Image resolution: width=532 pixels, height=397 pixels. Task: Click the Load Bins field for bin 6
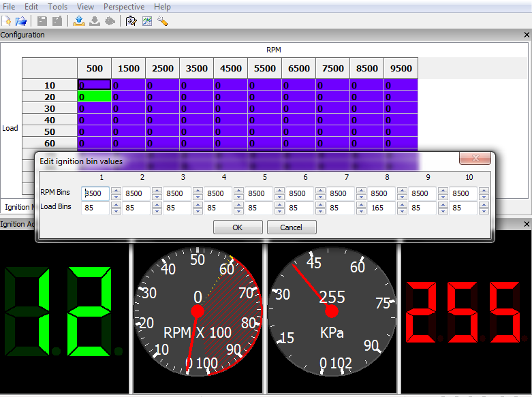[x=300, y=208]
